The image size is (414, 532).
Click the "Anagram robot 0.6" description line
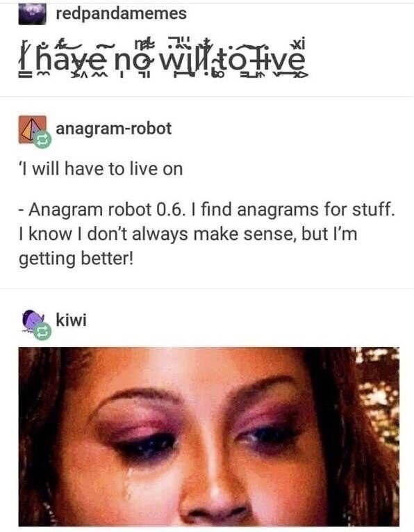tap(207, 209)
